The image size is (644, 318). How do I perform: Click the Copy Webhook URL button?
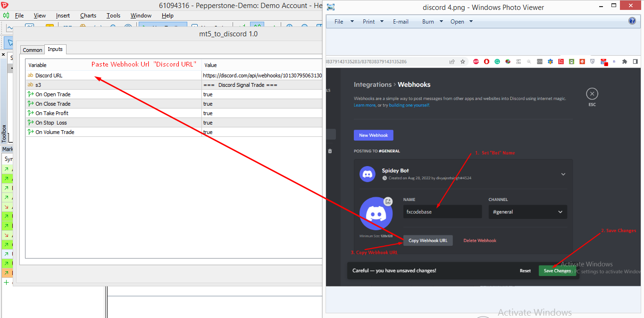tap(428, 241)
